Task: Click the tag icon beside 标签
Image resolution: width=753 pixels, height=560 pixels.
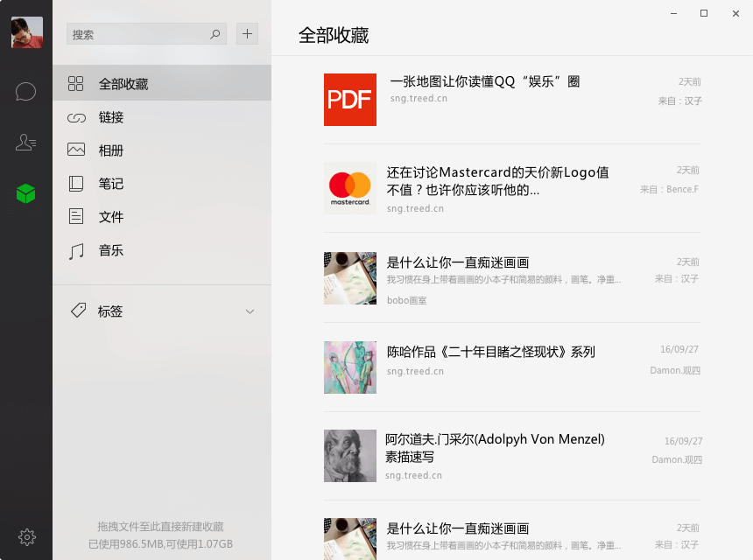Action: pyautogui.click(x=78, y=310)
